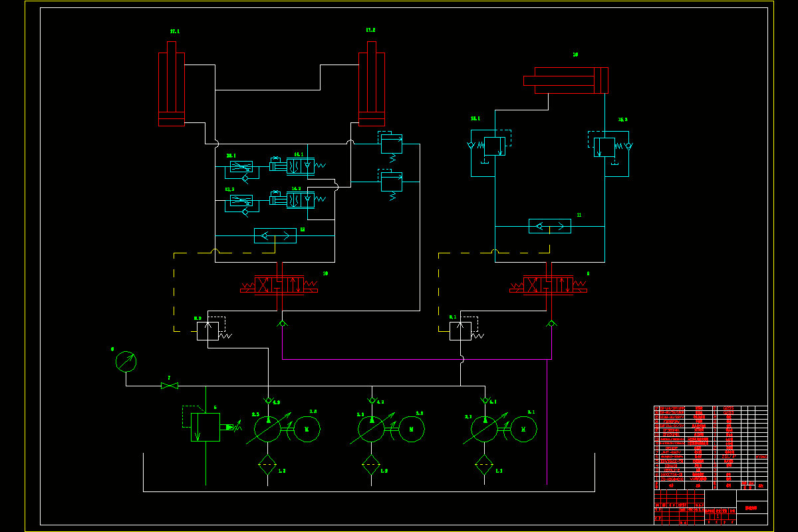798x532 pixels.
Task: Select the right vertical red cylinder 17.2
Action: point(372,83)
